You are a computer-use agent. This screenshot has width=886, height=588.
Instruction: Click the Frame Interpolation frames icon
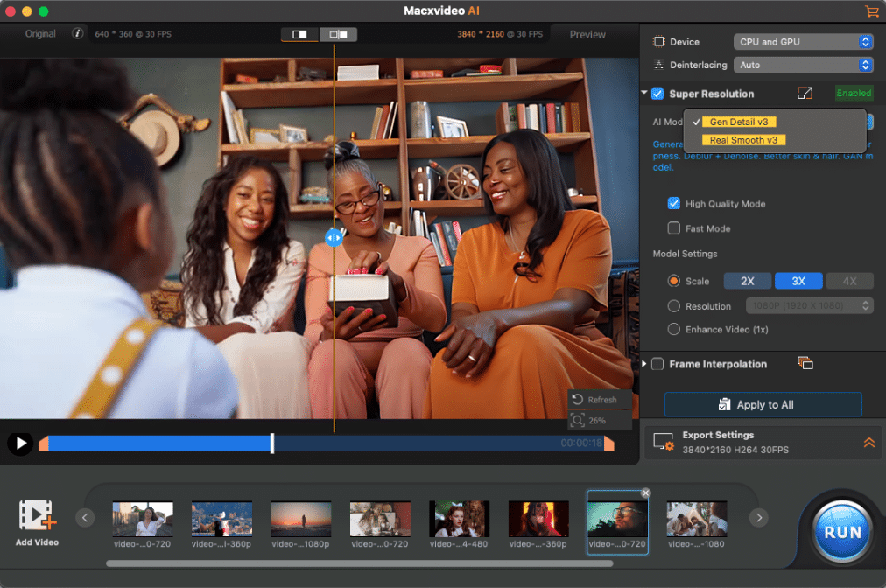point(805,363)
